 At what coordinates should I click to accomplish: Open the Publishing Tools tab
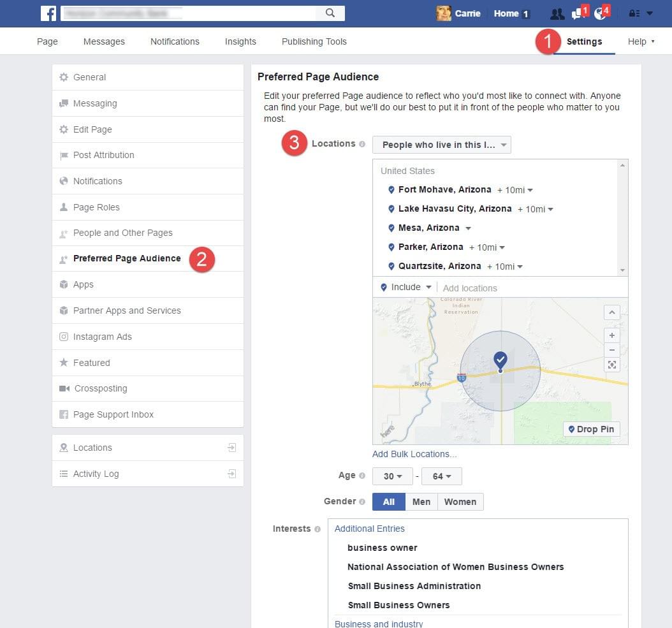pyautogui.click(x=314, y=41)
